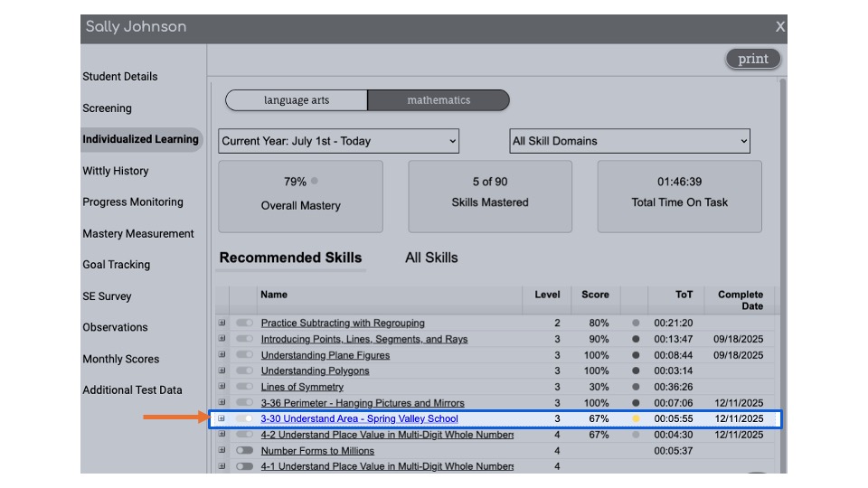Screen dimensions: 868x488
Task: Open the Screening section
Action: [x=107, y=108]
